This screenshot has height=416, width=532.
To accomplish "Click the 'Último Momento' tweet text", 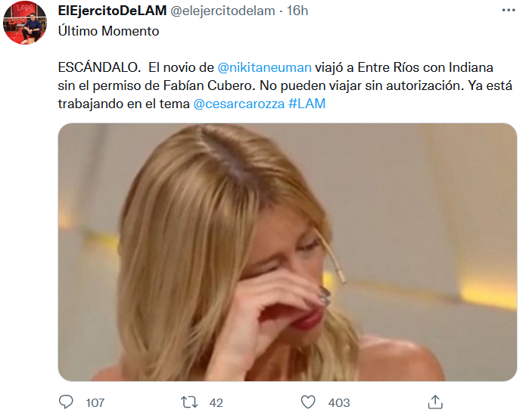I will coord(108,31).
